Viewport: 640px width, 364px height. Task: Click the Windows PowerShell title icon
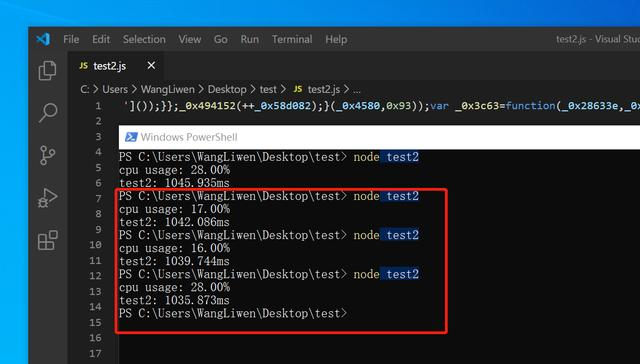point(131,137)
